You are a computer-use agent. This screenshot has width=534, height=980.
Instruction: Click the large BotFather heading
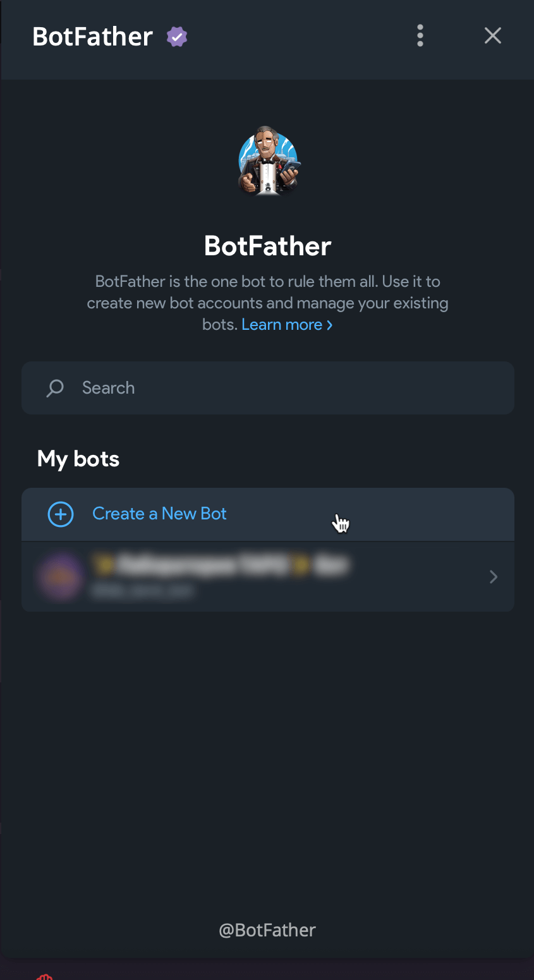(268, 246)
